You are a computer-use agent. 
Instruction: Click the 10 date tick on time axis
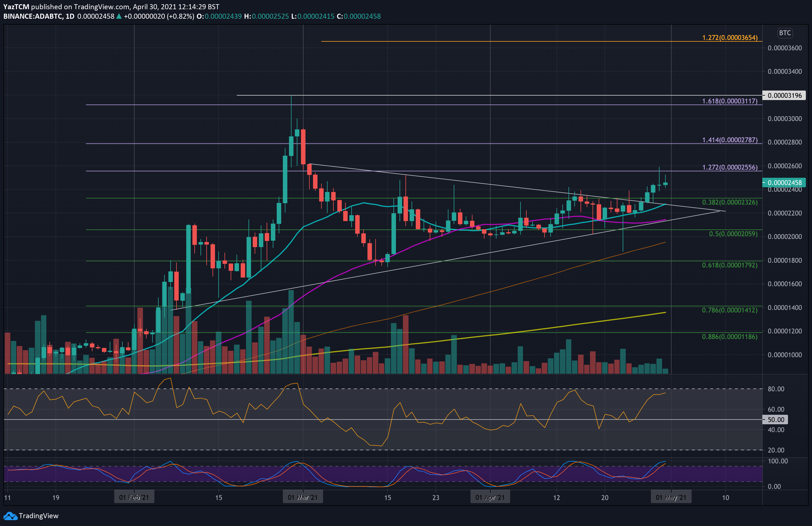(x=725, y=498)
